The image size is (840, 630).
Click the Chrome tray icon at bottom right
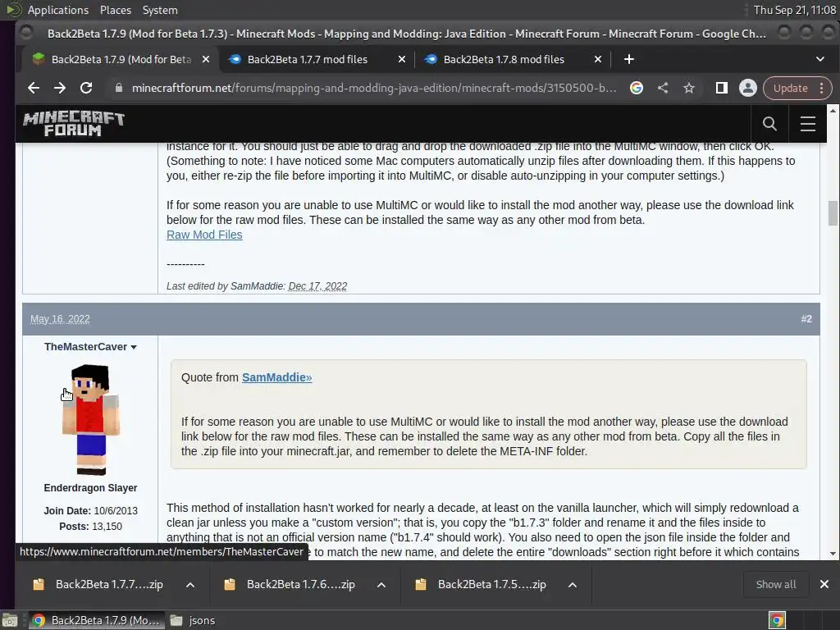[777, 620]
